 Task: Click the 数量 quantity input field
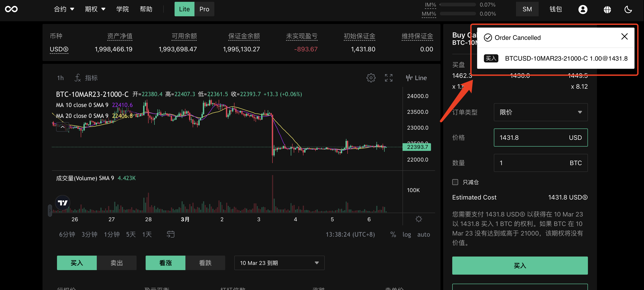coord(540,163)
